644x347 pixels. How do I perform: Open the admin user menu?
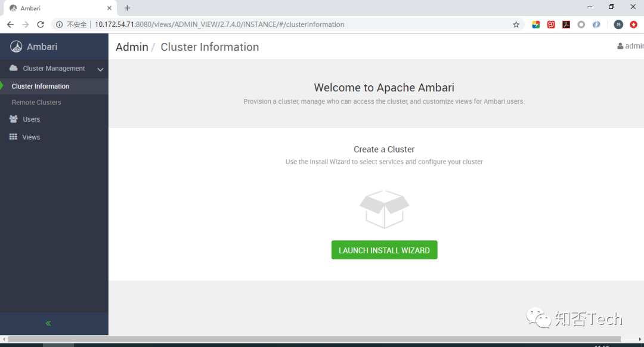point(630,46)
